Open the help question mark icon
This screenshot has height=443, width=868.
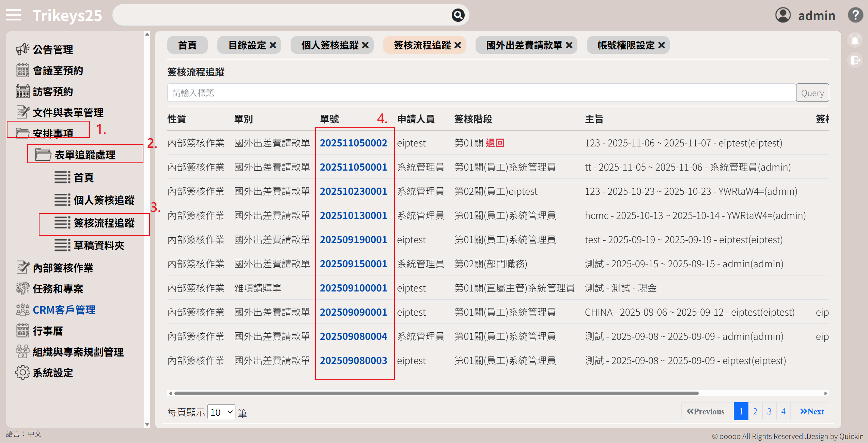click(855, 15)
